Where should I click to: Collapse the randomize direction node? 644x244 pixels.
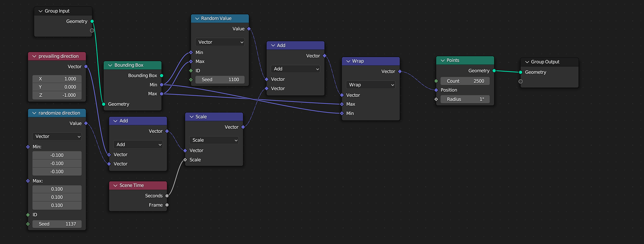34,113
